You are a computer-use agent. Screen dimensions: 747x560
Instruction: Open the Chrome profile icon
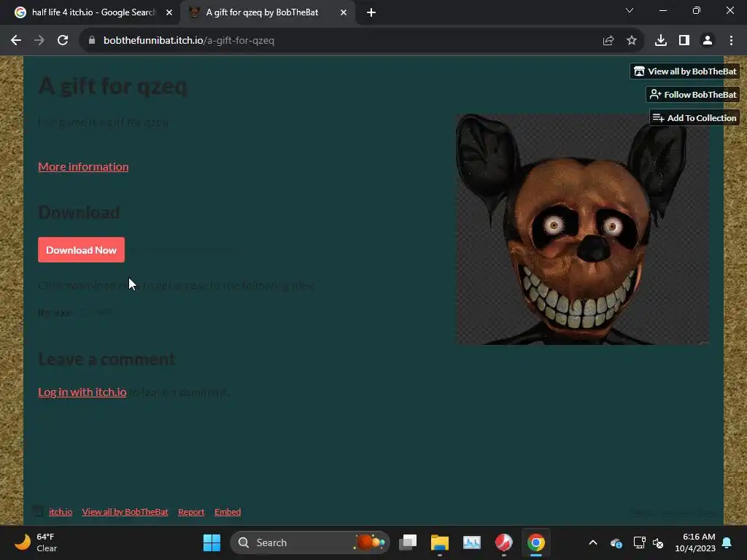(x=708, y=41)
